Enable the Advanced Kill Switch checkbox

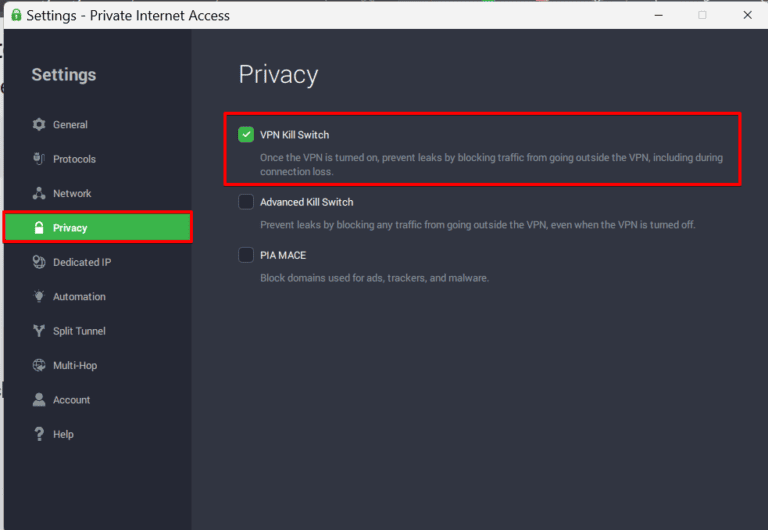246,202
